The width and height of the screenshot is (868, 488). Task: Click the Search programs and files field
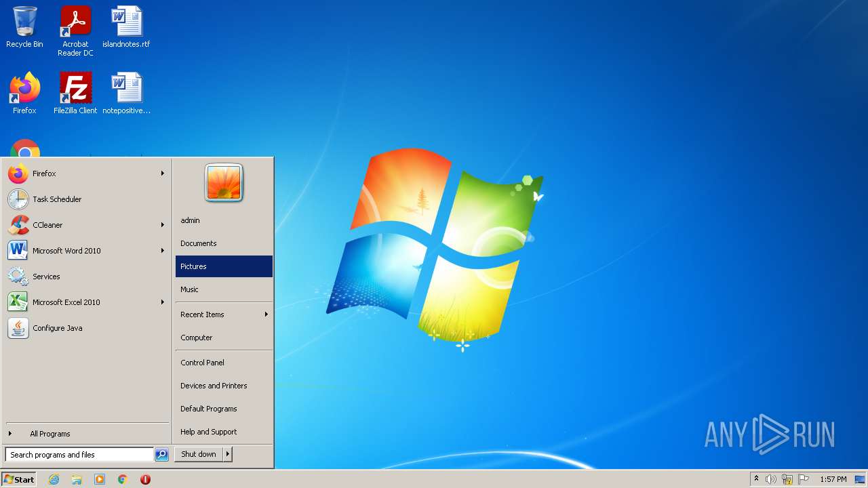[x=79, y=455]
